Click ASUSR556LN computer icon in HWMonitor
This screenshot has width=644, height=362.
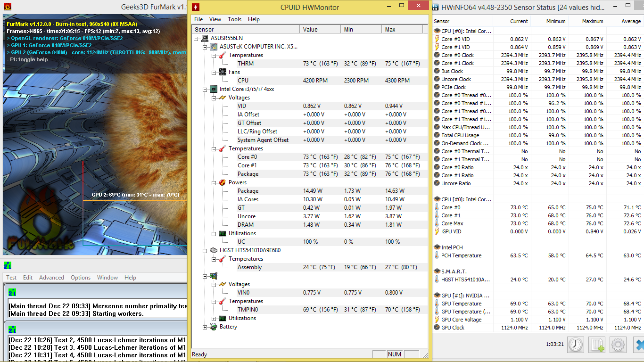tap(205, 38)
